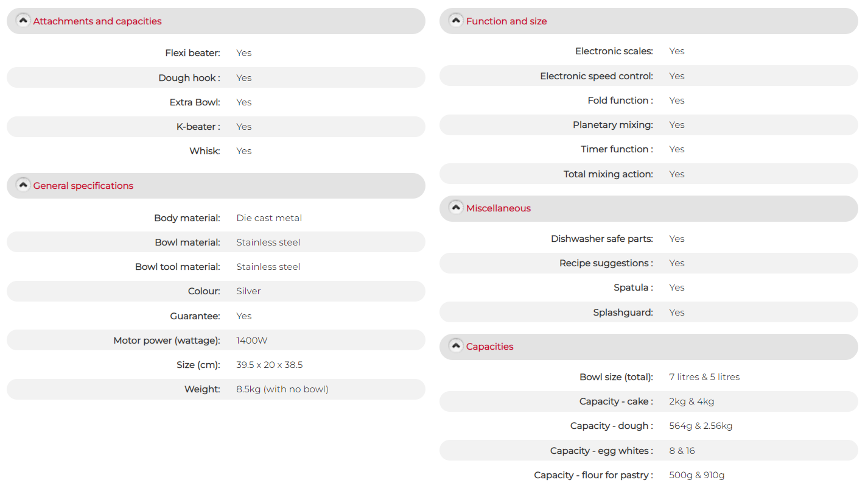Click the Electronic speed control label
The height and width of the screenshot is (491, 868).
pyautogui.click(x=597, y=76)
